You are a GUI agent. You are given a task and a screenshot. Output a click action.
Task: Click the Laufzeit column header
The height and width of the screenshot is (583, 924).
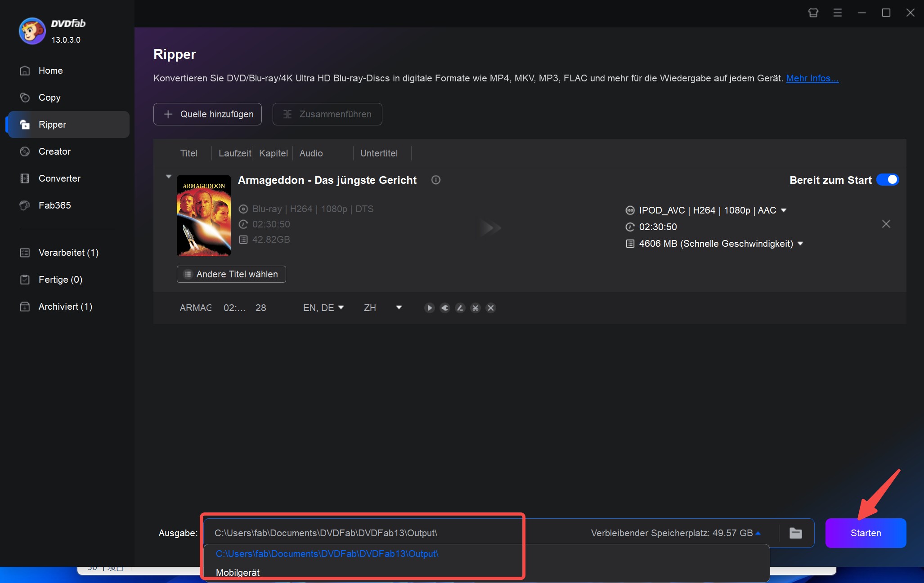tap(235, 153)
